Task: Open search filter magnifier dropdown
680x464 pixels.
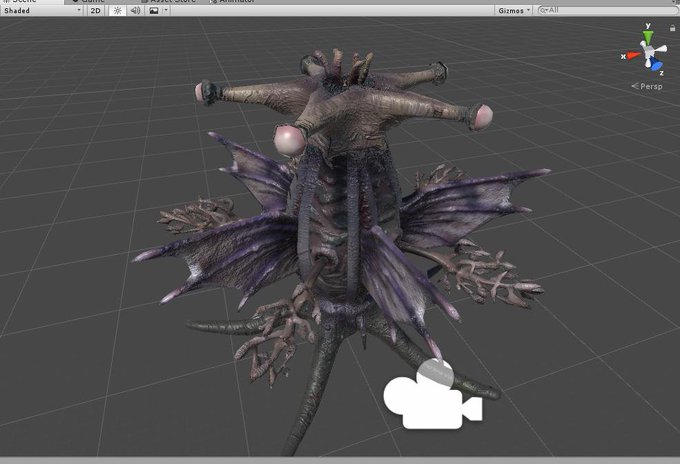Action: (x=543, y=10)
